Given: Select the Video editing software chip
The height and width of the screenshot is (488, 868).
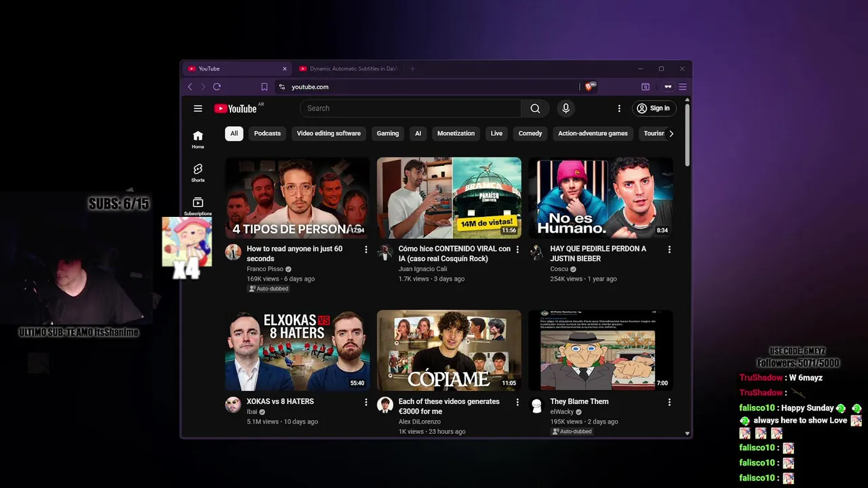Looking at the screenshot, I should click(329, 134).
